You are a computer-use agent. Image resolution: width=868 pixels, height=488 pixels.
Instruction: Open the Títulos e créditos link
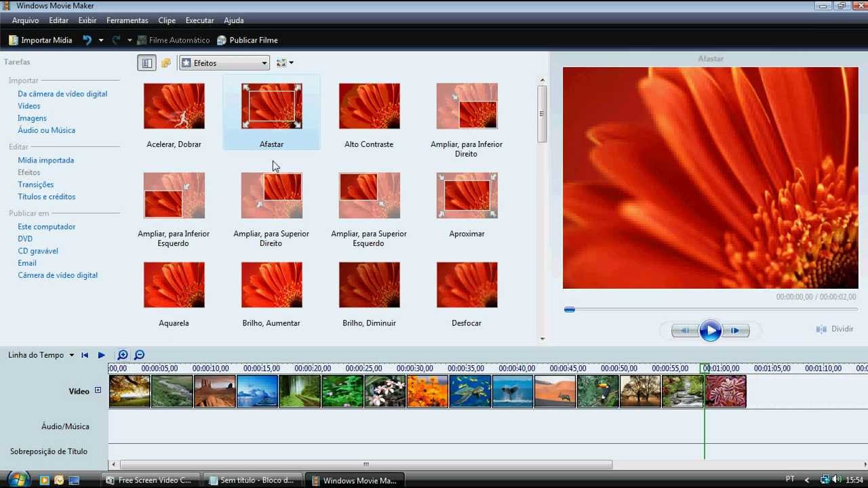coord(47,197)
